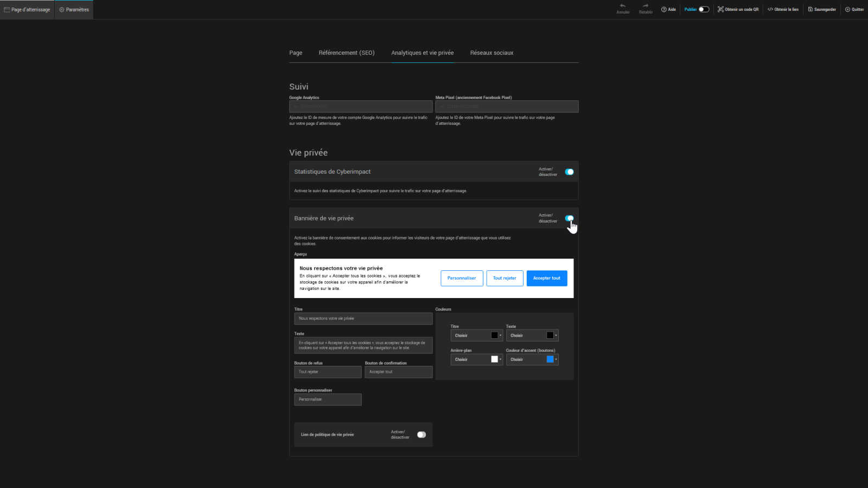The image size is (868, 488).
Task: Click the Bouton personnaliser field
Action: click(328, 400)
